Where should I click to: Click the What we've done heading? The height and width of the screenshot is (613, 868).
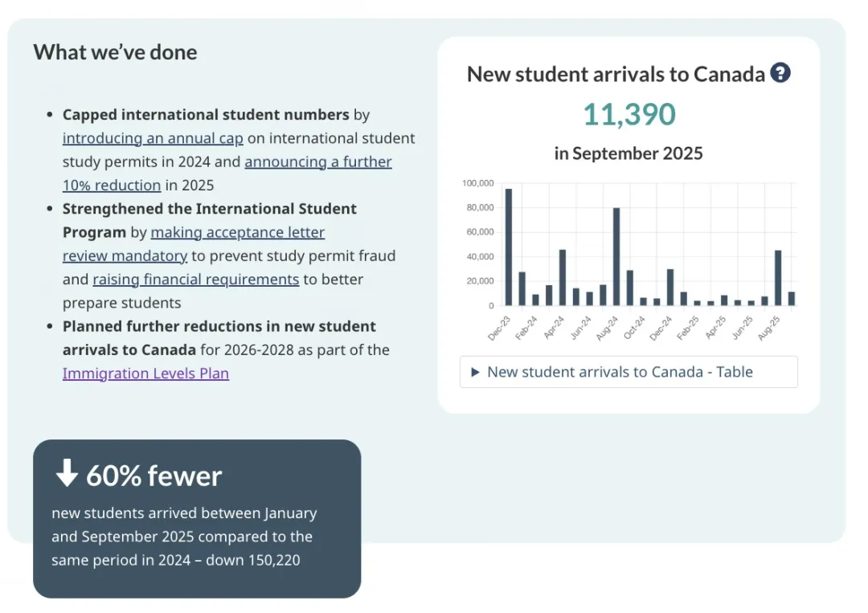[115, 52]
